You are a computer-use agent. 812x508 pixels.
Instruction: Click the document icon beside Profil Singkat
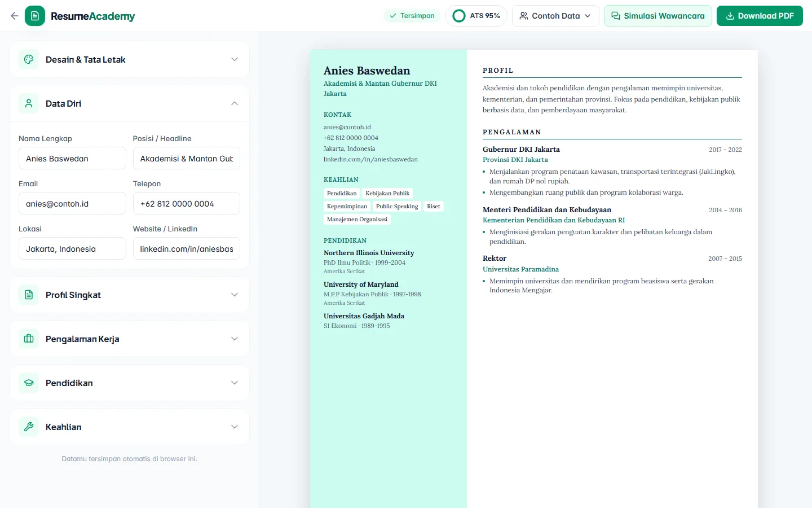pyautogui.click(x=29, y=295)
